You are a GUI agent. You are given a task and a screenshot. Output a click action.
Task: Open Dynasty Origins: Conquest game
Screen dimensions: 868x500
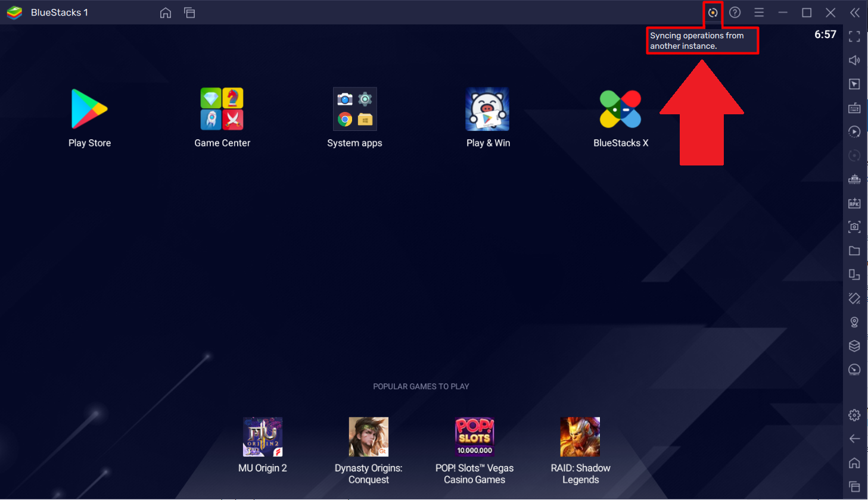(x=369, y=437)
